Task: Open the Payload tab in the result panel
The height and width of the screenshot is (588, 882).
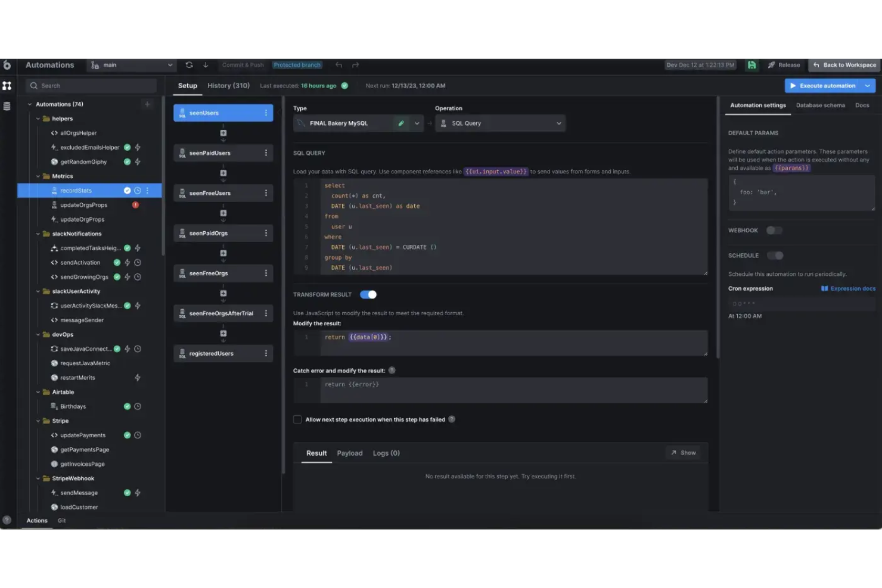Action: (350, 453)
